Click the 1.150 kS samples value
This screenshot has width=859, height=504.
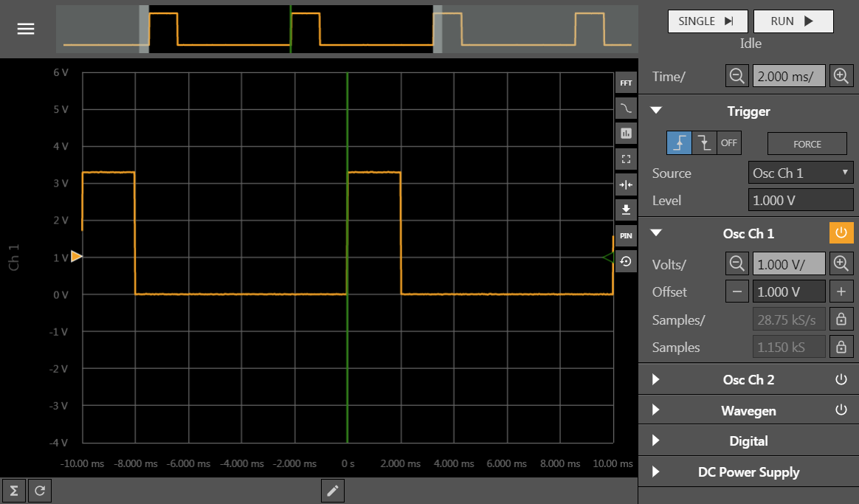(x=789, y=347)
